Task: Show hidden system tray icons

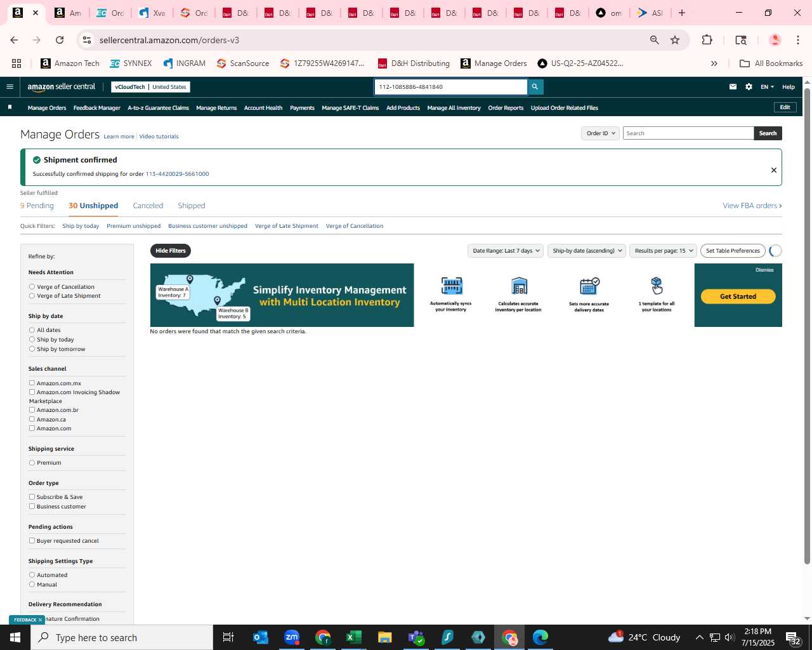Action: [699, 637]
